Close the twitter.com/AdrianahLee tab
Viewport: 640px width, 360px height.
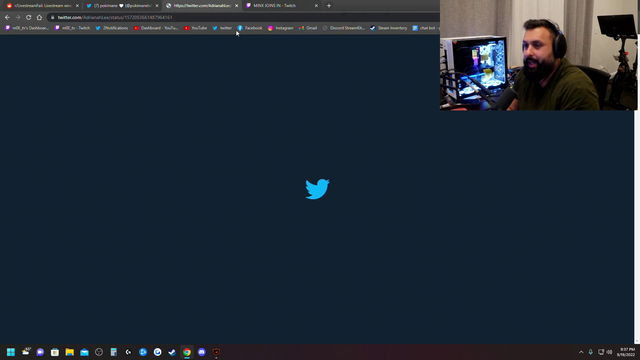236,6
